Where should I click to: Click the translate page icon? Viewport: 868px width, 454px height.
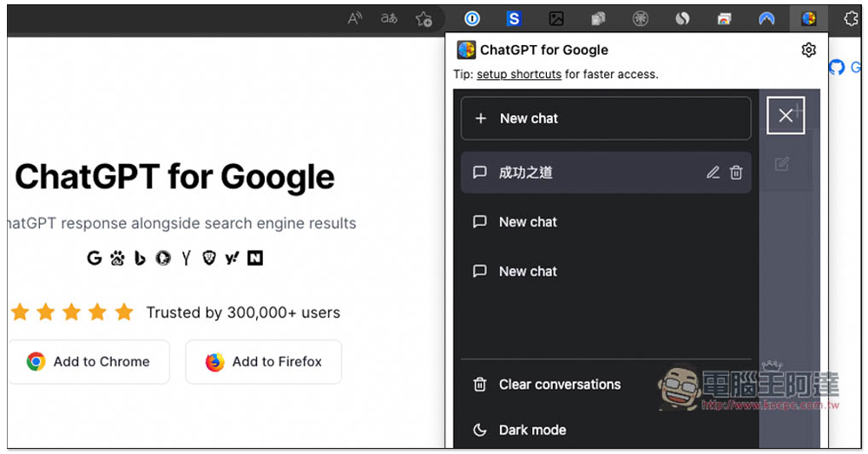[389, 18]
